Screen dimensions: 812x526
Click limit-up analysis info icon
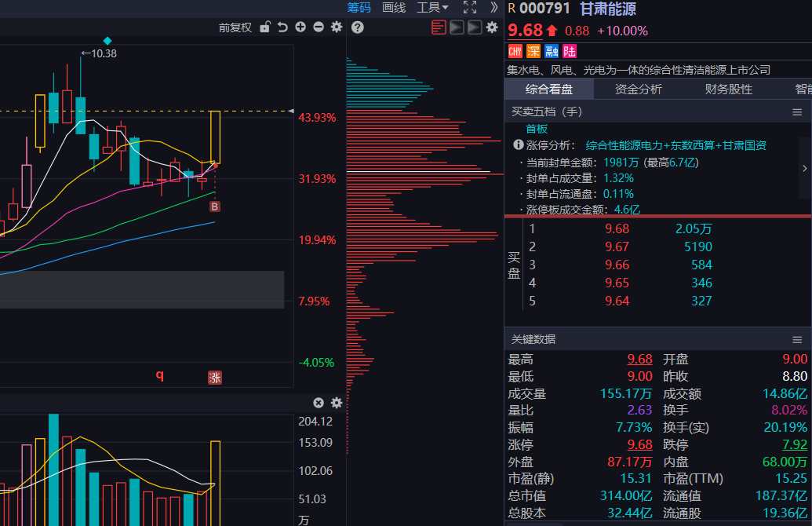(518, 145)
